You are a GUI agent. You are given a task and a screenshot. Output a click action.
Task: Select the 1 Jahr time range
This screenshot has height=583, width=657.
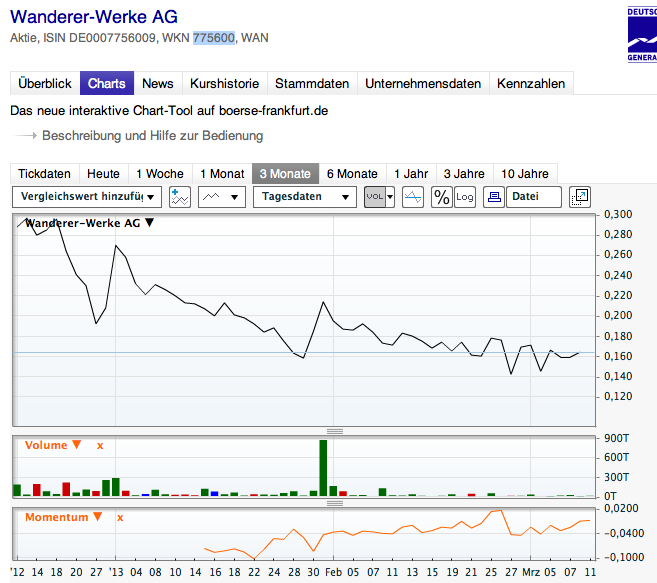[410, 173]
